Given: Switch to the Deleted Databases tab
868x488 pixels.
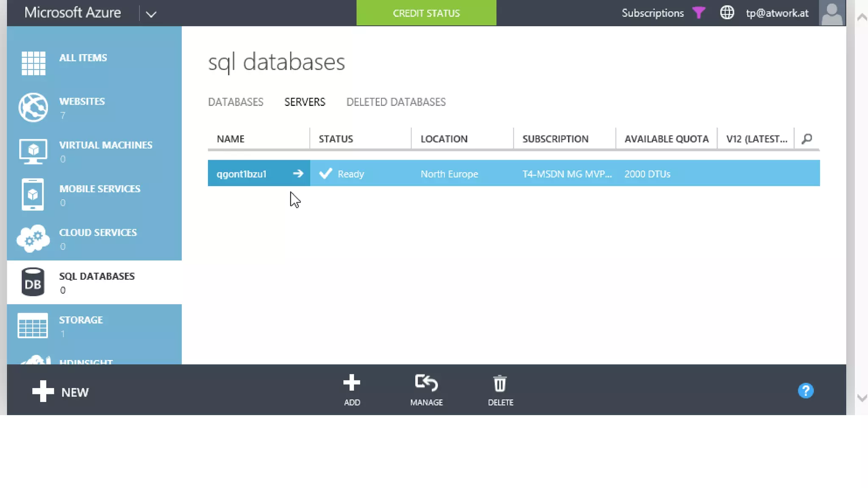Looking at the screenshot, I should (x=396, y=102).
